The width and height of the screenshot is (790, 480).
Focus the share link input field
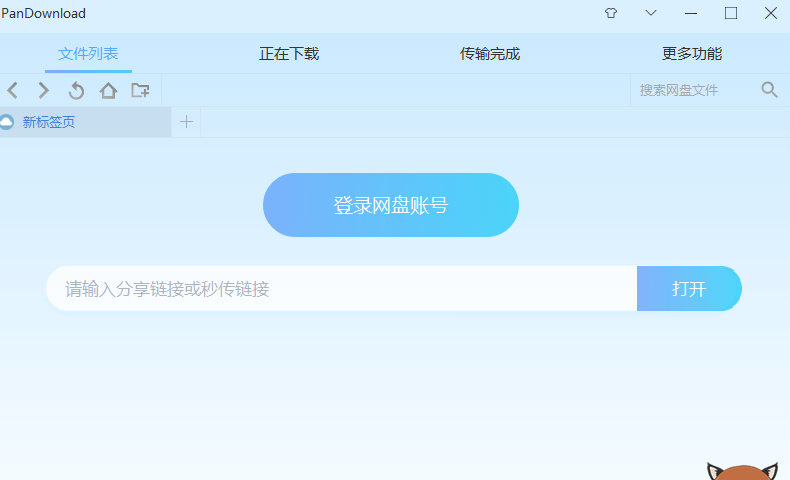coord(342,289)
